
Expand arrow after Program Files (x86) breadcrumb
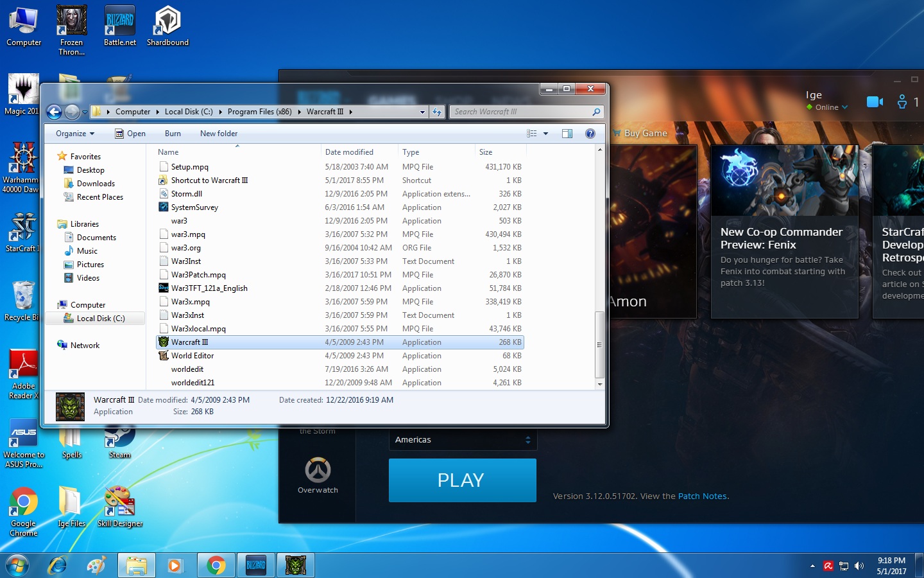[x=299, y=112]
